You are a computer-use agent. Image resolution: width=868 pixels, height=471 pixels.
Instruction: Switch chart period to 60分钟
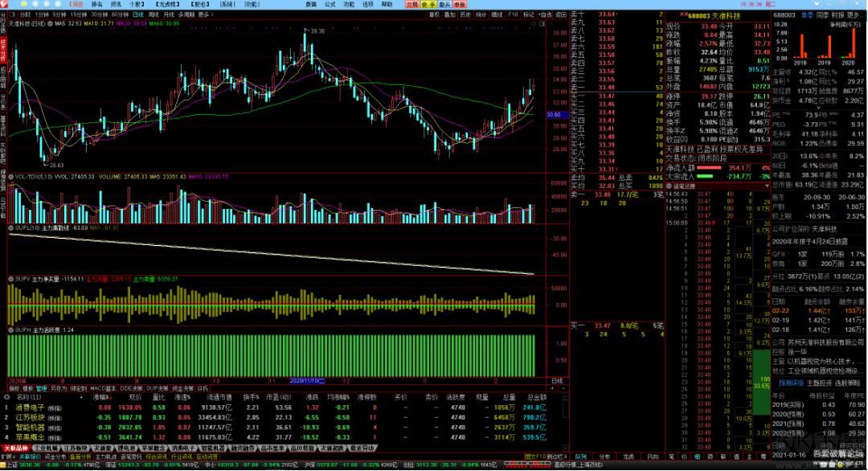click(x=120, y=15)
